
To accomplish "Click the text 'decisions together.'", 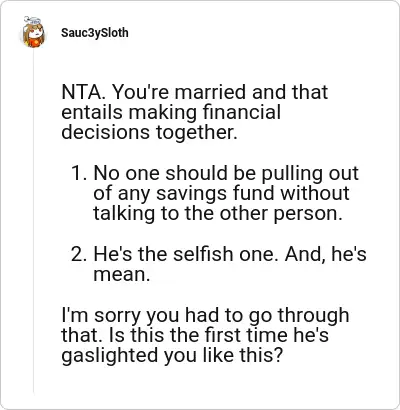I will [x=149, y=132].
